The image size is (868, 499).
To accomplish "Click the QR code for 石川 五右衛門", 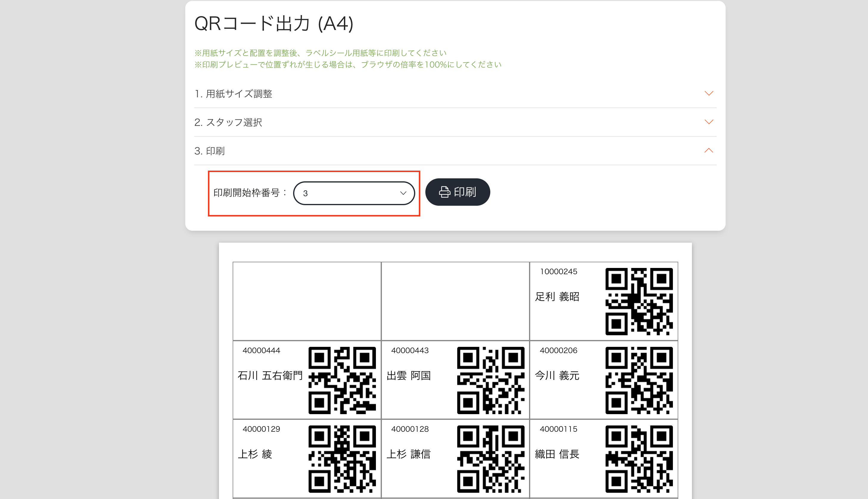I will point(342,381).
